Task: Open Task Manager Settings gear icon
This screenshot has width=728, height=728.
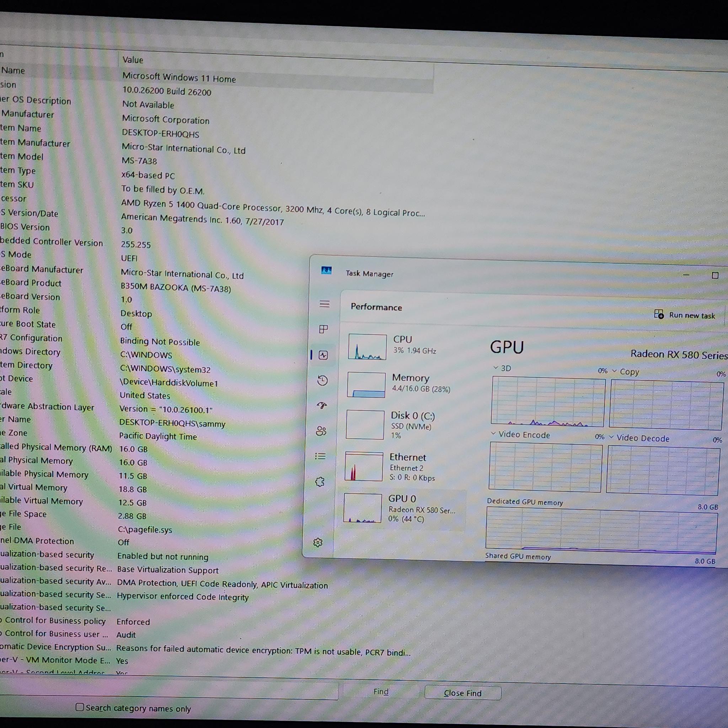Action: (318, 542)
